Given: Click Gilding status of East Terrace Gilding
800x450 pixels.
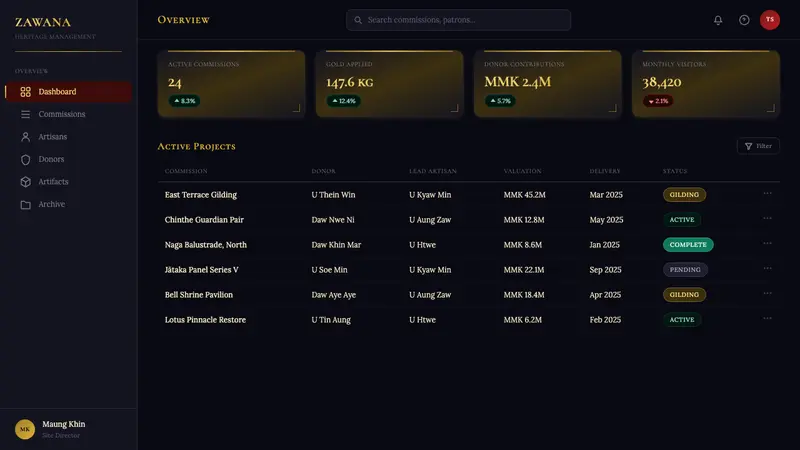Looking at the screenshot, I should point(684,194).
